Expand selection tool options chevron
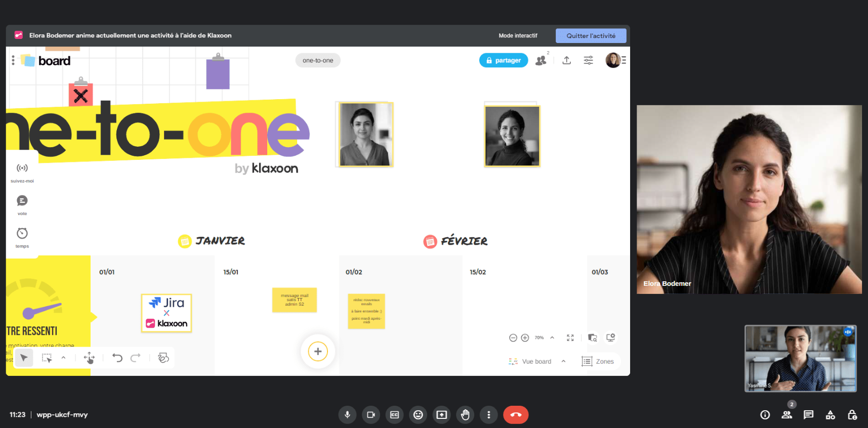 point(63,358)
